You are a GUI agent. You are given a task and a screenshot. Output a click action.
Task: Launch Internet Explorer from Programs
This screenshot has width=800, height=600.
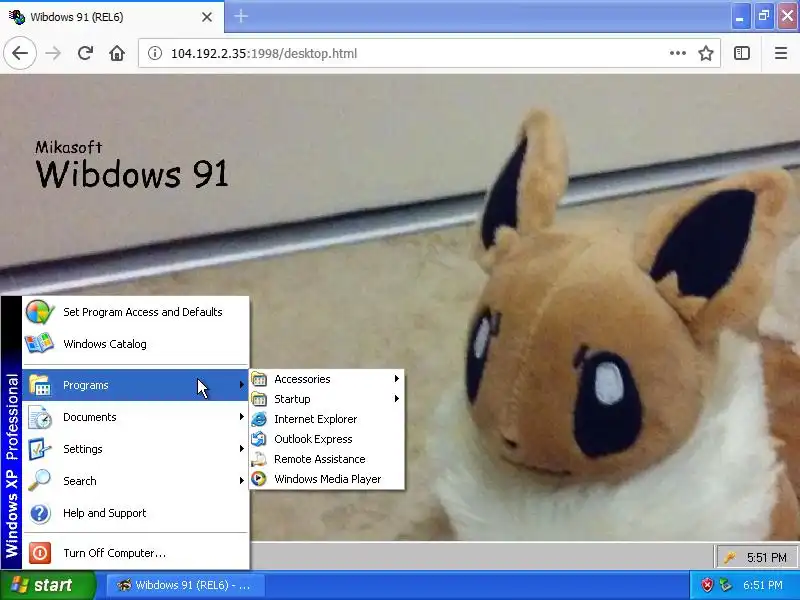click(x=327, y=419)
